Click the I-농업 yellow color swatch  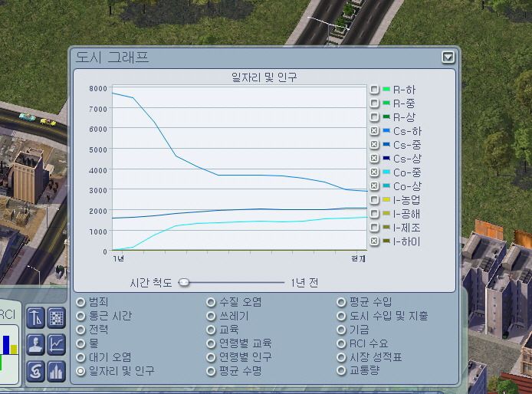pyautogui.click(x=386, y=199)
